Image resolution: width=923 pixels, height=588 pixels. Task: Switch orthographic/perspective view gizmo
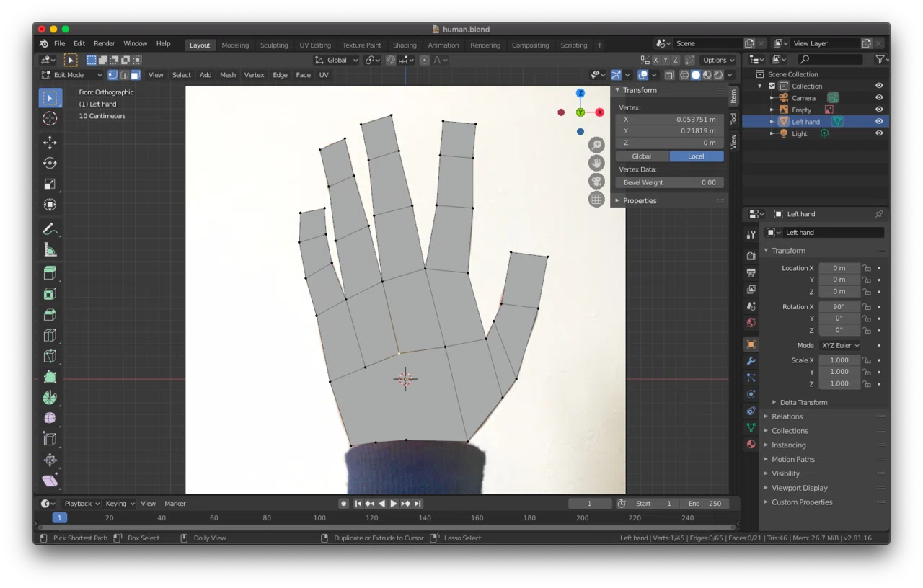pyautogui.click(x=596, y=199)
